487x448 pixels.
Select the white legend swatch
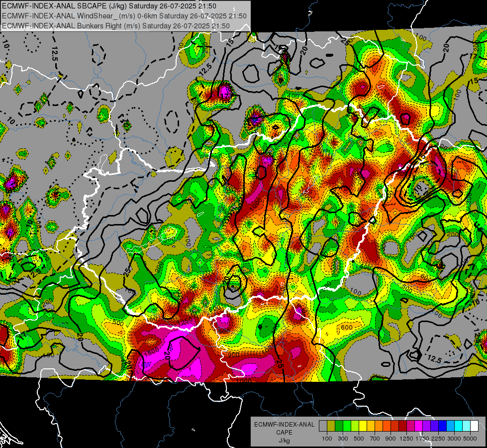[x=474, y=426]
